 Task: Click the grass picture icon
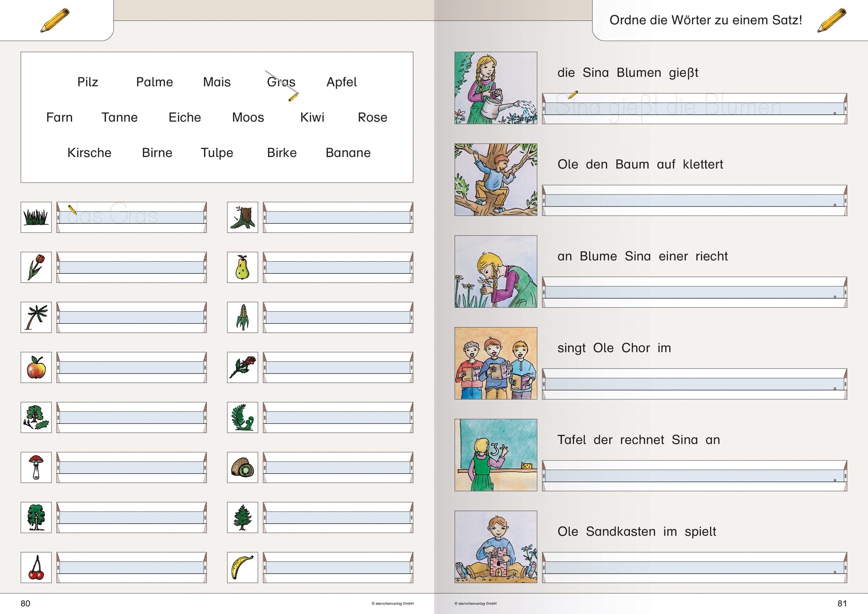tap(36, 217)
